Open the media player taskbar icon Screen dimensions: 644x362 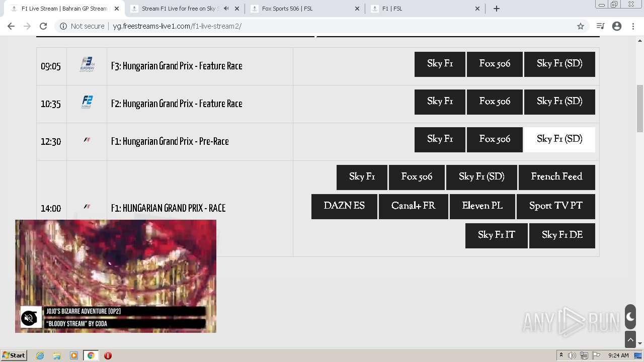74,355
